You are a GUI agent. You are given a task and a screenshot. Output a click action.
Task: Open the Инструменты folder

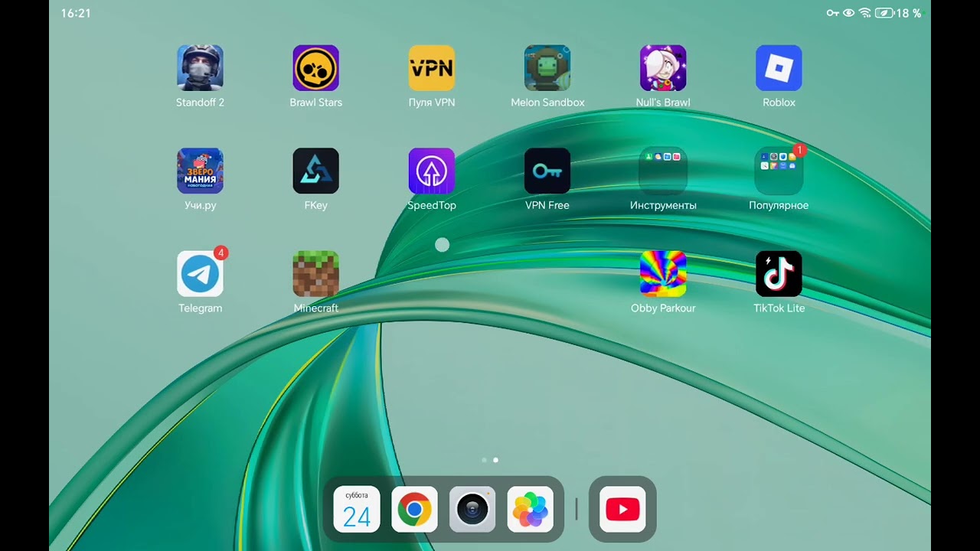click(663, 171)
